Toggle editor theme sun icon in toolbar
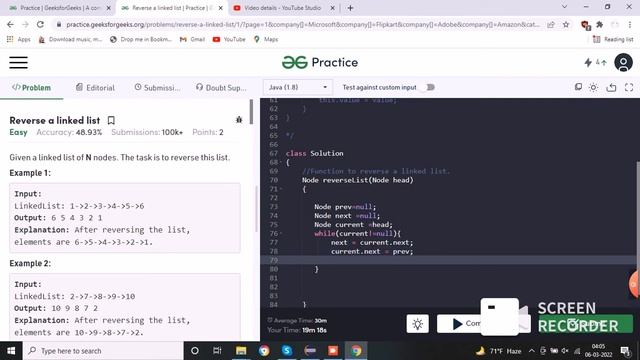 coord(593,87)
